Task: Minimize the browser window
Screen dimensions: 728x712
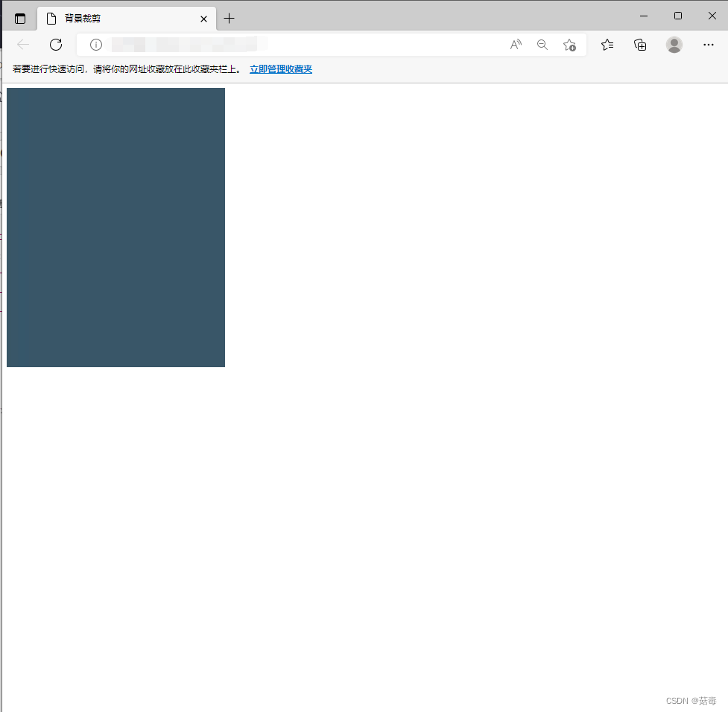Action: (644, 16)
